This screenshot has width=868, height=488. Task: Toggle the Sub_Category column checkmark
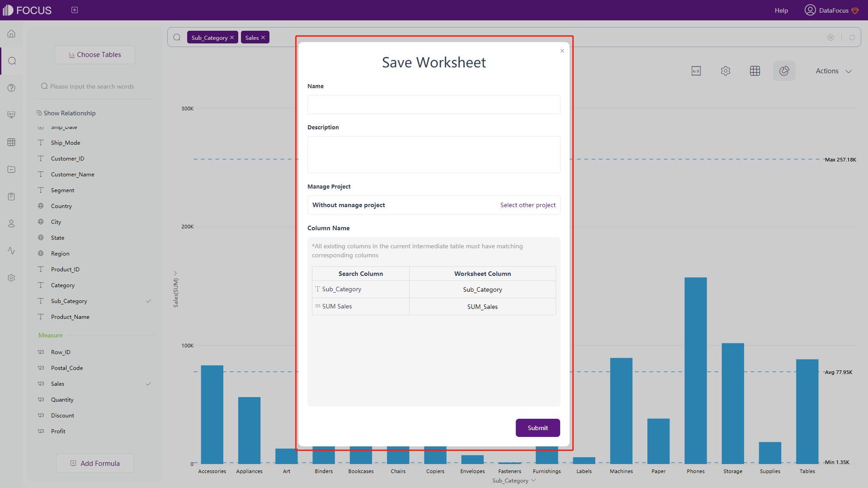(148, 301)
